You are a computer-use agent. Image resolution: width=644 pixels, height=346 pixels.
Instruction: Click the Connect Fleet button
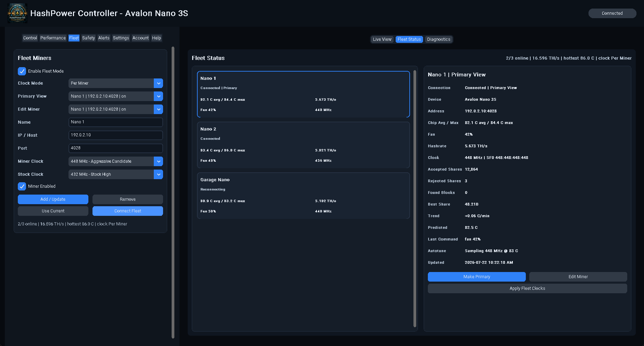click(x=128, y=211)
